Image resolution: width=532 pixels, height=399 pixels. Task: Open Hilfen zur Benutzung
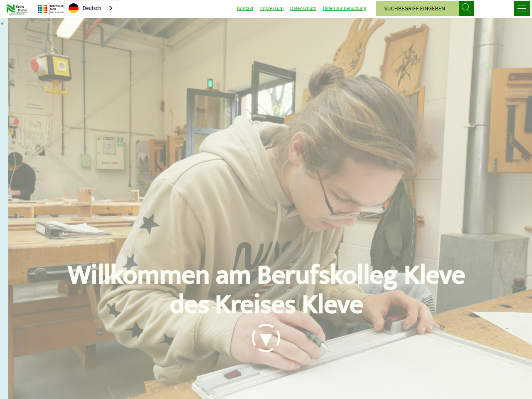345,8
